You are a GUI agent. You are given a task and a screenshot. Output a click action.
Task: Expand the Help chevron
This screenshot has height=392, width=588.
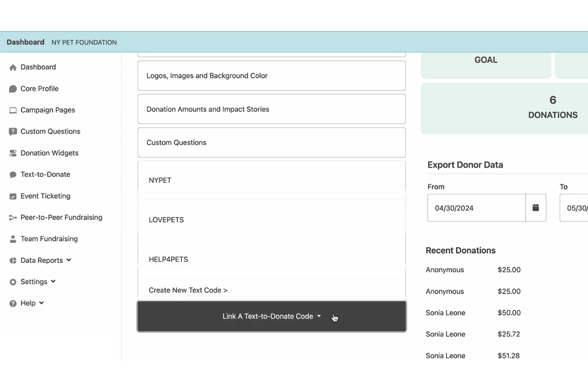[41, 303]
